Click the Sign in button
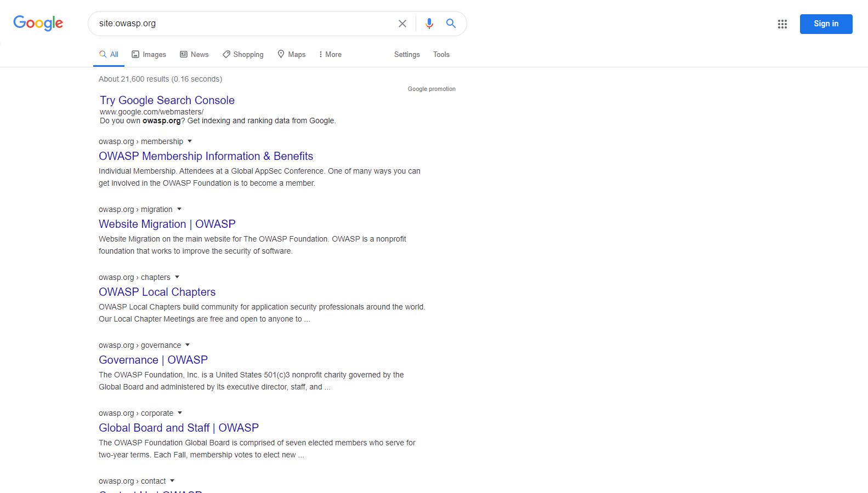The height and width of the screenshot is (493, 868). (x=825, y=24)
